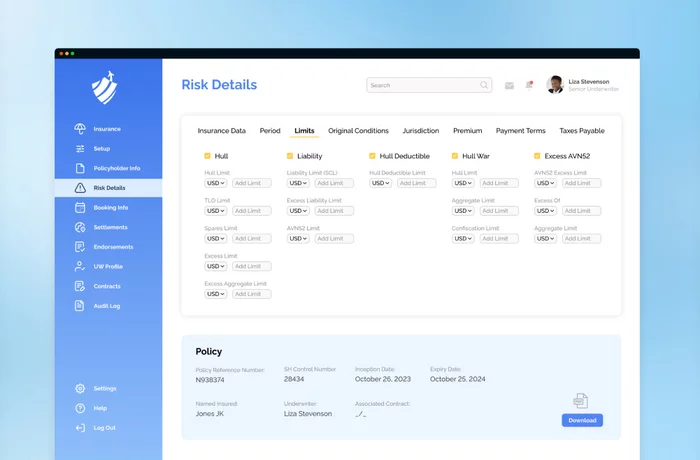Open Setup via its sliders icon
The width and height of the screenshot is (700, 460).
click(x=80, y=149)
